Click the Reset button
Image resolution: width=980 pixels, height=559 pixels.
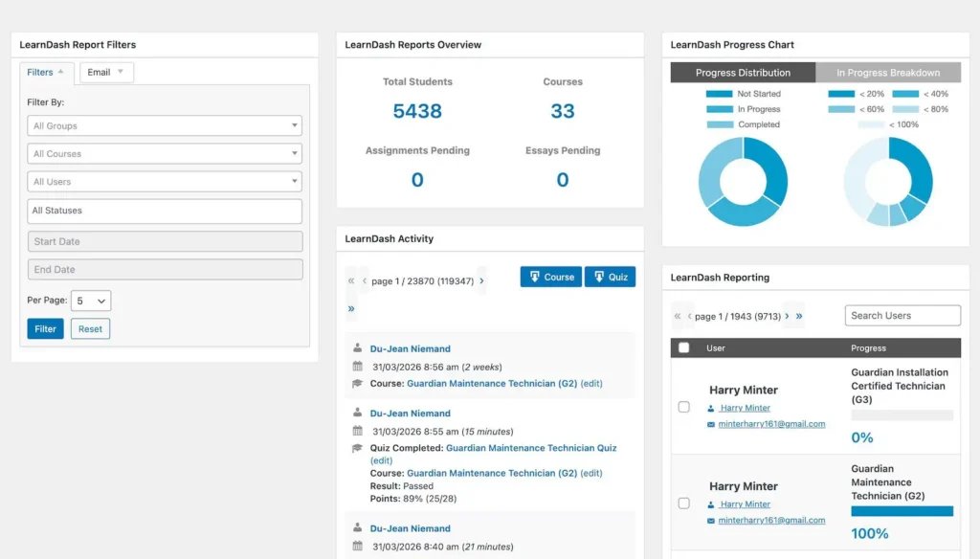tap(90, 329)
